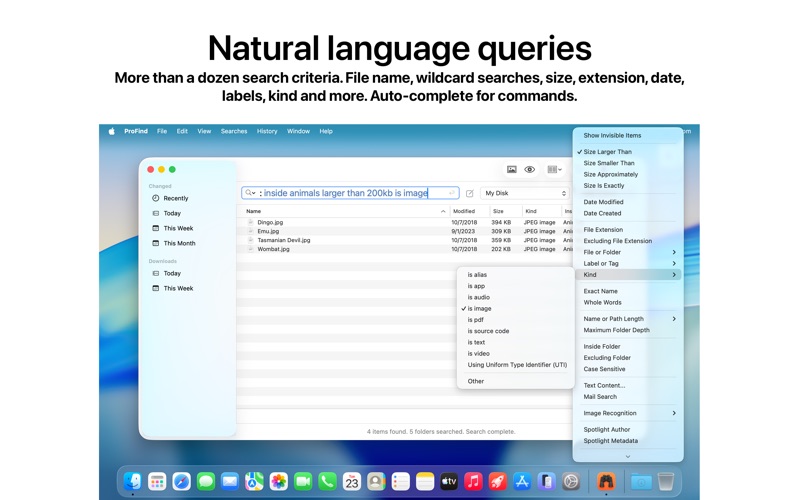Launch Safari from the Dock

tap(181, 481)
